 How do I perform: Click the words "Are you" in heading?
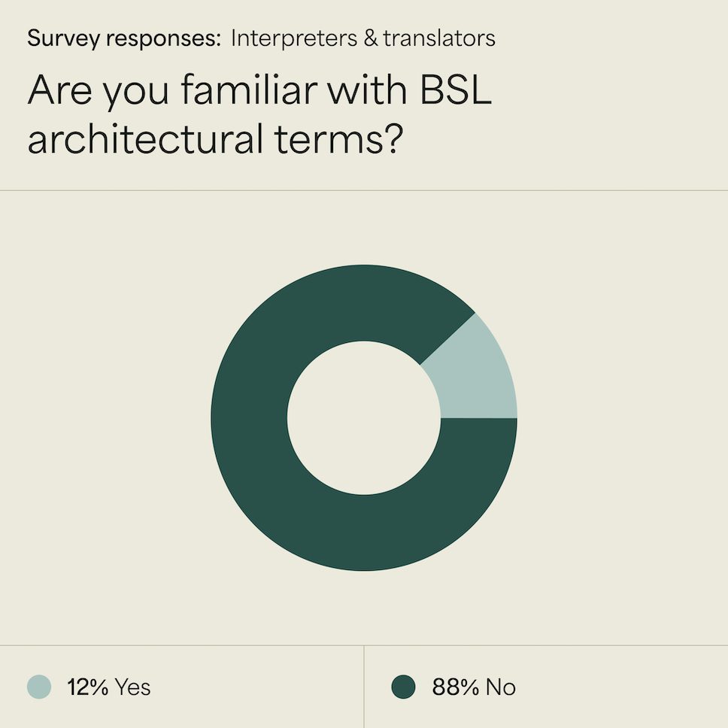tap(98, 92)
